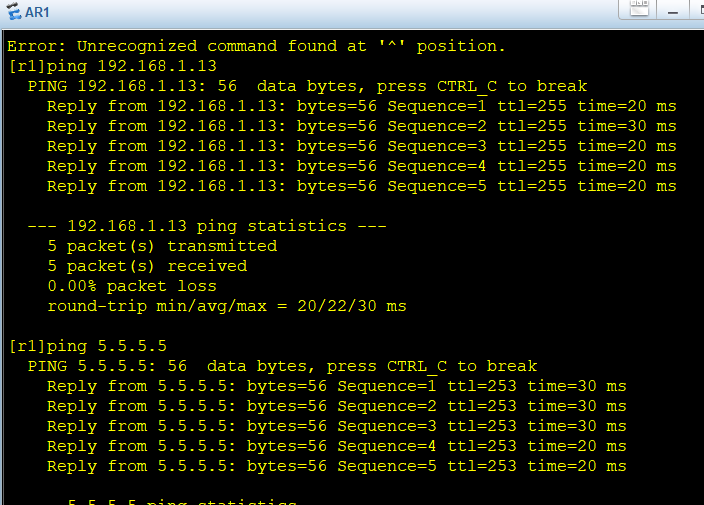The width and height of the screenshot is (704, 505).
Task: Click the round-trip min/avg/max line
Action: click(226, 306)
